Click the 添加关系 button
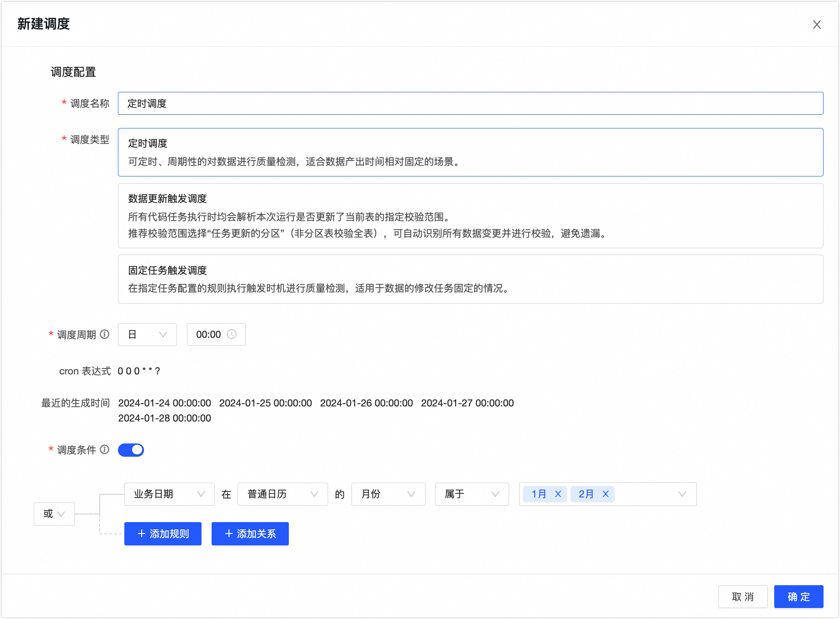 coord(250,534)
